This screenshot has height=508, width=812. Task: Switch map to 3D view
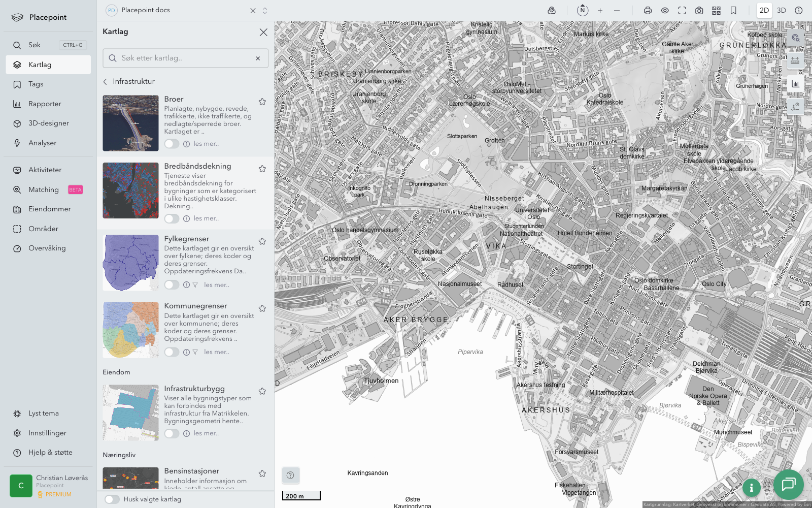click(782, 11)
